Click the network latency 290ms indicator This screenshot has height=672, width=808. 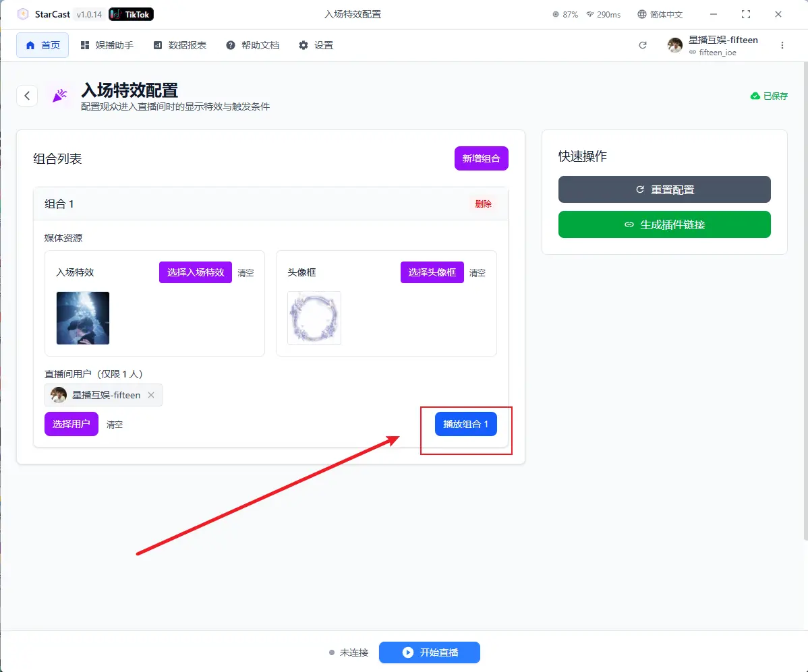603,14
